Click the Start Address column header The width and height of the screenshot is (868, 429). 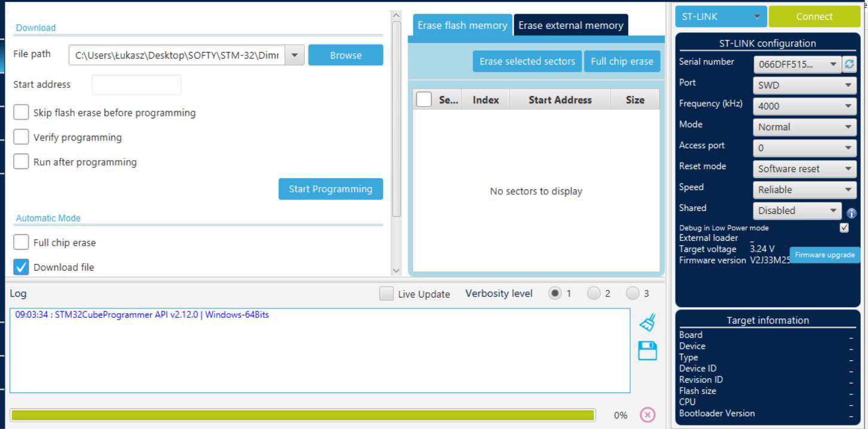[x=560, y=100]
